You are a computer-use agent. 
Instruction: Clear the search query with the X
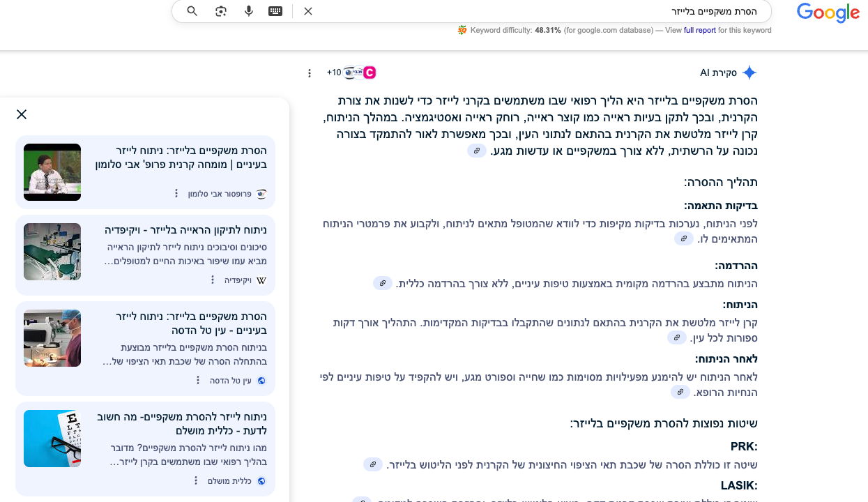[x=308, y=11]
